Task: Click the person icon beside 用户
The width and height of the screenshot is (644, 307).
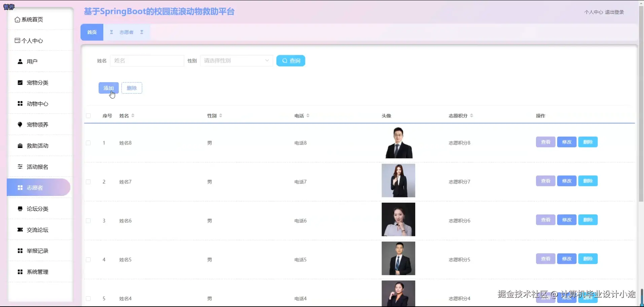Action: [20, 62]
